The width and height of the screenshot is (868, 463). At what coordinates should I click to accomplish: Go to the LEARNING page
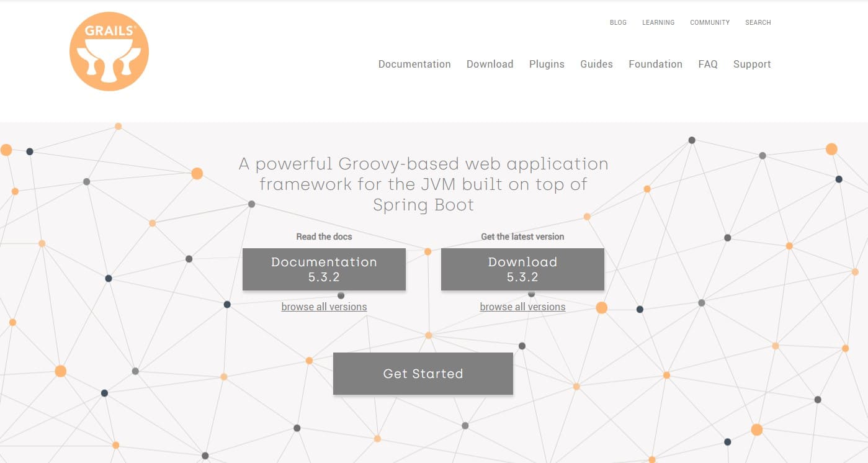click(x=658, y=22)
